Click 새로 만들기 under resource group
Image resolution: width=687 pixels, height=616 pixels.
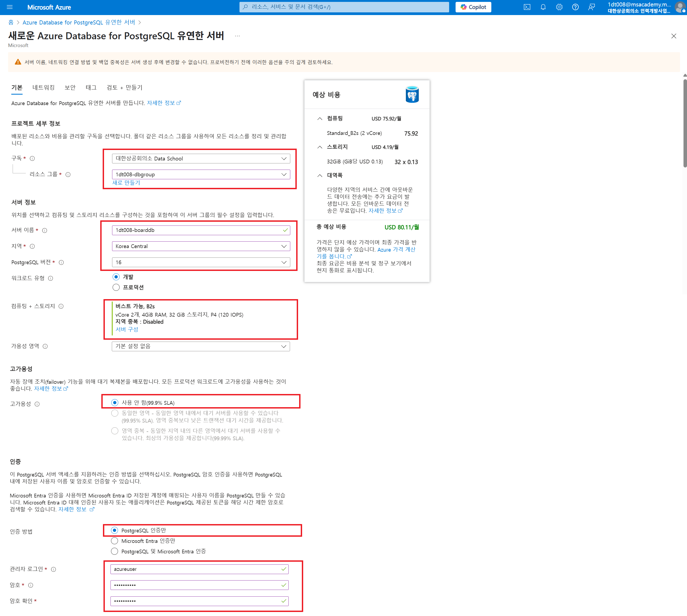(126, 183)
